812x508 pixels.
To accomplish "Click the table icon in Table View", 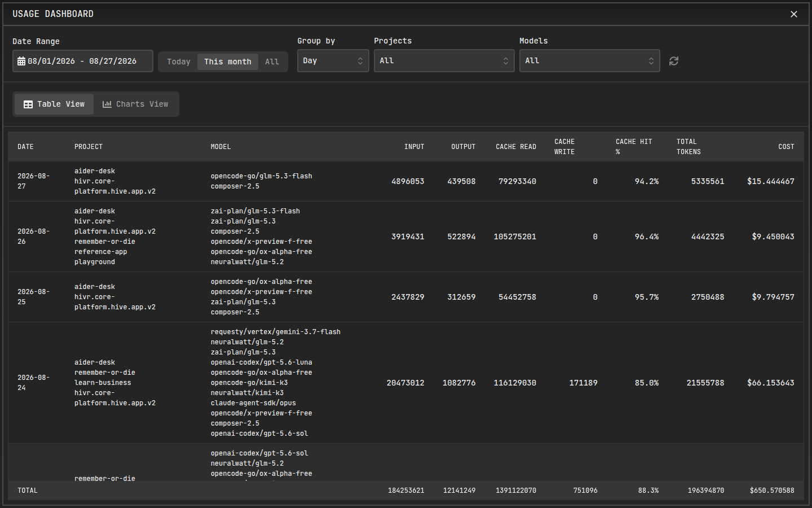I will 28,104.
